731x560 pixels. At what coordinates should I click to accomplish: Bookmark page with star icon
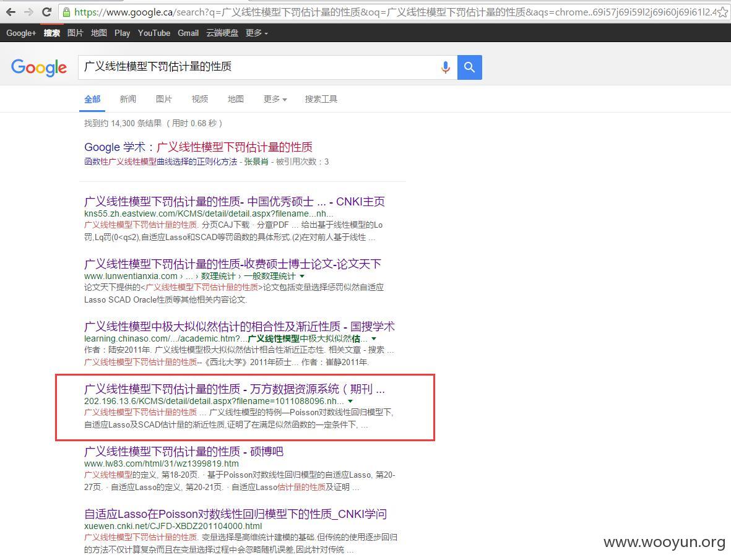coord(722,12)
